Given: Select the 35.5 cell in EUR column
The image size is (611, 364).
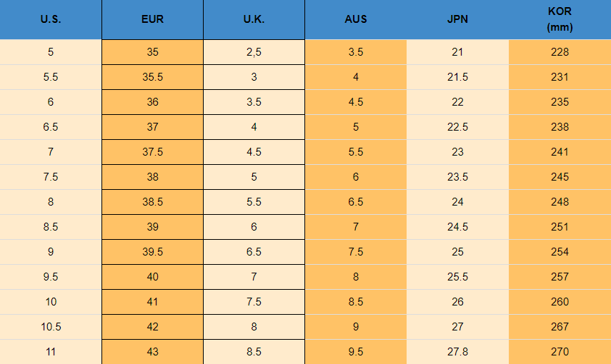Looking at the screenshot, I should coord(152,77).
